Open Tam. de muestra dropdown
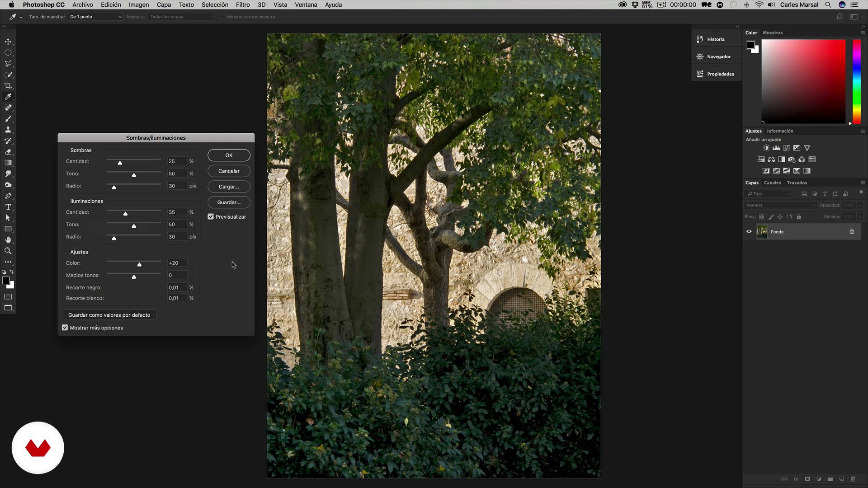This screenshot has height=488, width=868. (x=95, y=17)
